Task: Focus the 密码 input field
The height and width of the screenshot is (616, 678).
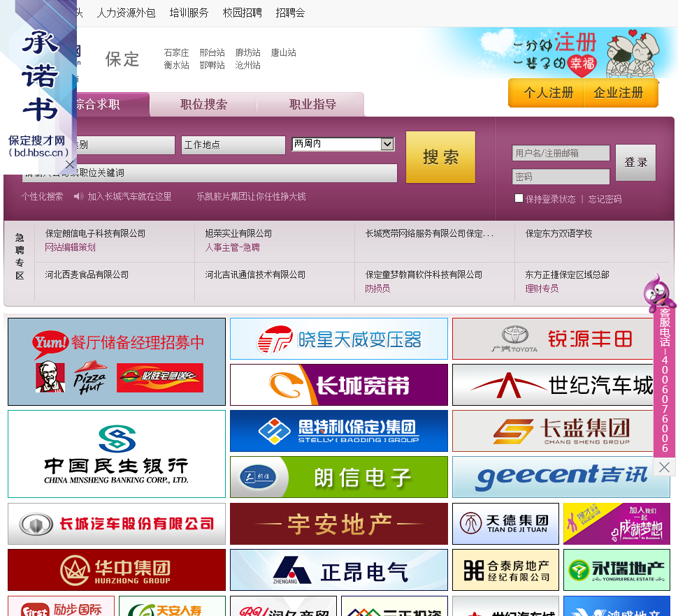Action: 561,177
